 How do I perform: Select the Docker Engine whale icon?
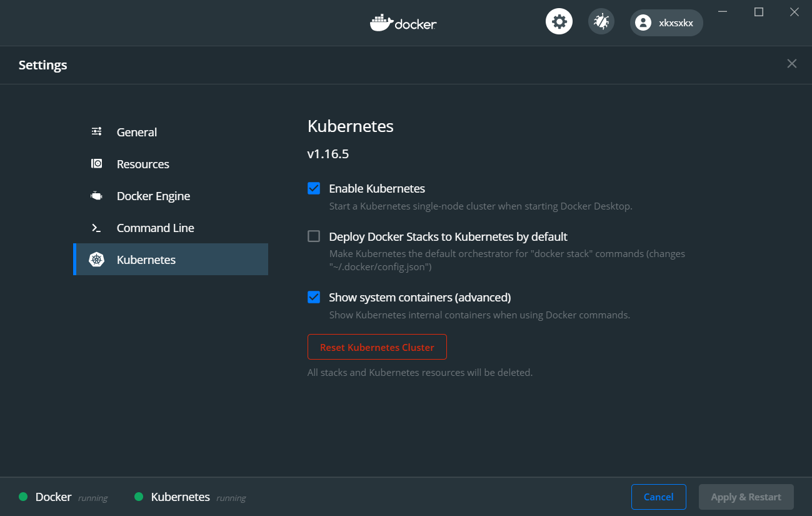(x=96, y=195)
